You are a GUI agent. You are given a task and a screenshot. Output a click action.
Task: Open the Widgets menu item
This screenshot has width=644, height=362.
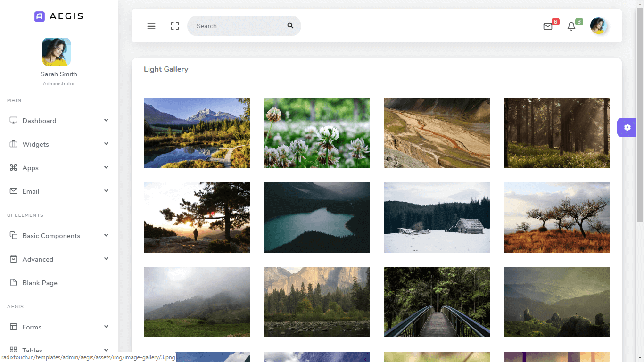pos(59,144)
